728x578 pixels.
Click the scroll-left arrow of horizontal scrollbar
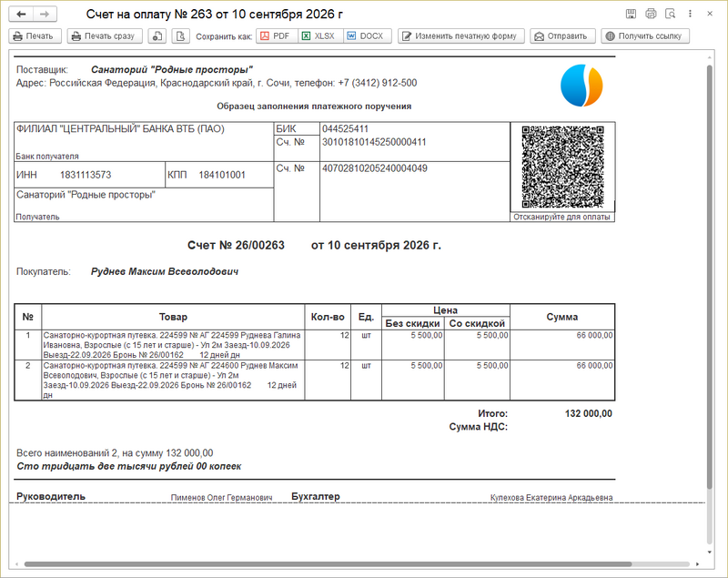pyautogui.click(x=16, y=564)
